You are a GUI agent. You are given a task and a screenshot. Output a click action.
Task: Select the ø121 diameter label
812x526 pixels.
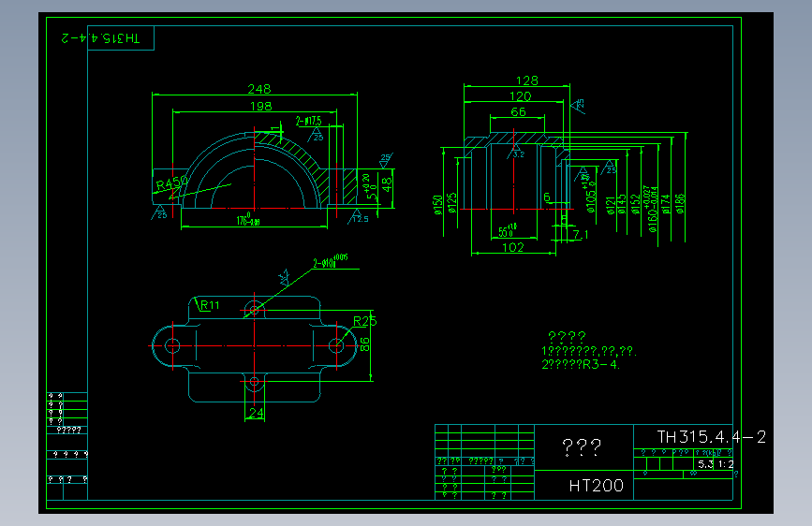coord(611,205)
